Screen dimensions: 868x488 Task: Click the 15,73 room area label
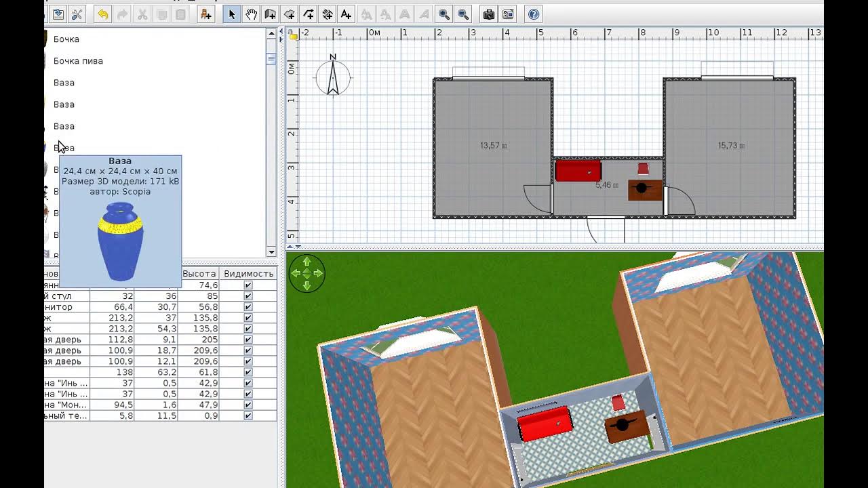[x=732, y=146]
